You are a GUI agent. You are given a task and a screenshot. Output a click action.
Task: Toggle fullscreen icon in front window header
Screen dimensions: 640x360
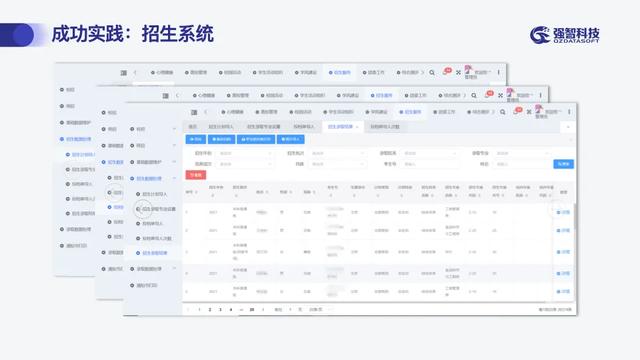[x=529, y=112]
